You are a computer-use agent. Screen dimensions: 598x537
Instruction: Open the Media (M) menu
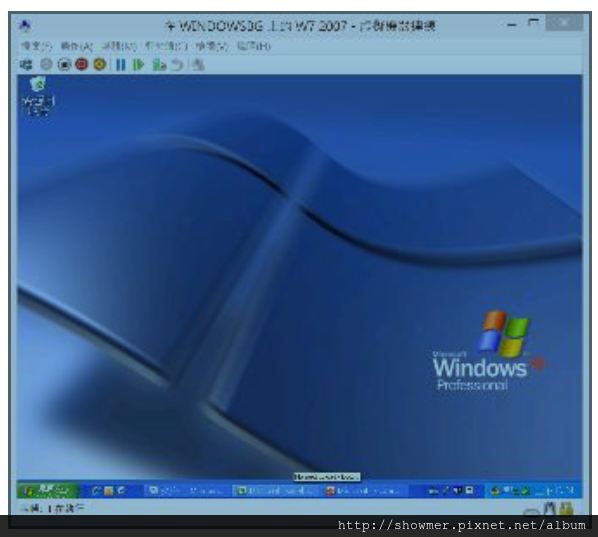click(x=119, y=46)
